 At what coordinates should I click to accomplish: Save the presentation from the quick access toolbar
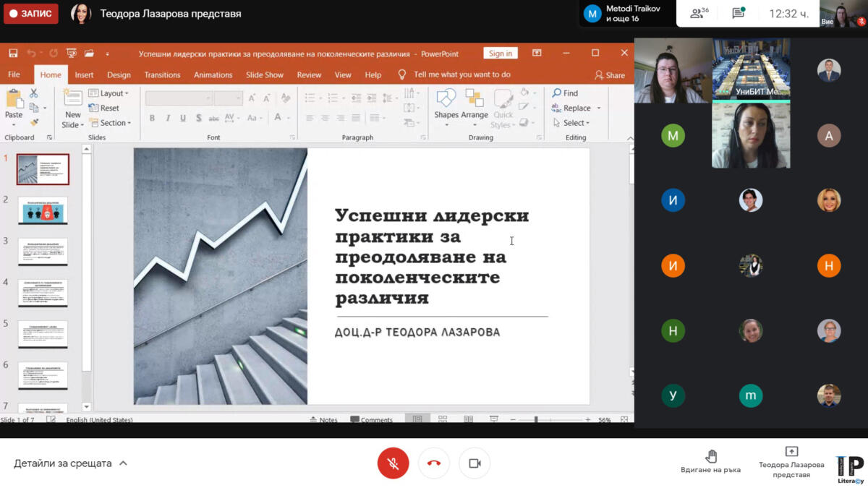click(13, 53)
